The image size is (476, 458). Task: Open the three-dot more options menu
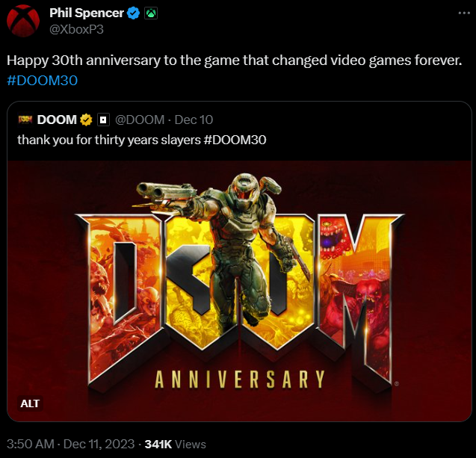point(464,13)
